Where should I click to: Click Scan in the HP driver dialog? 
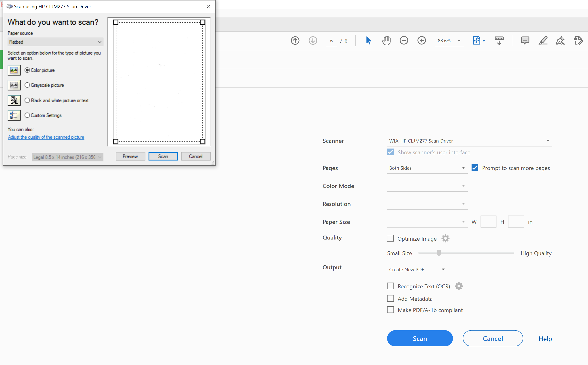(163, 156)
